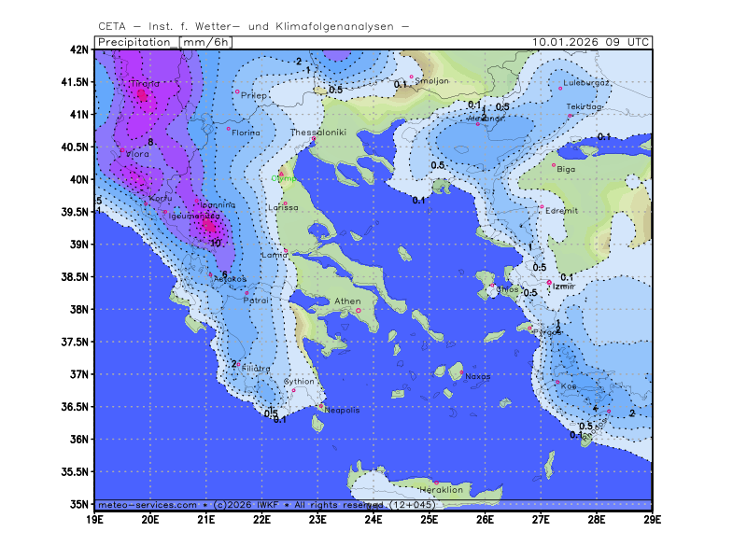Click the Neapolis city marker
The width and height of the screenshot is (747, 560).
click(x=321, y=406)
